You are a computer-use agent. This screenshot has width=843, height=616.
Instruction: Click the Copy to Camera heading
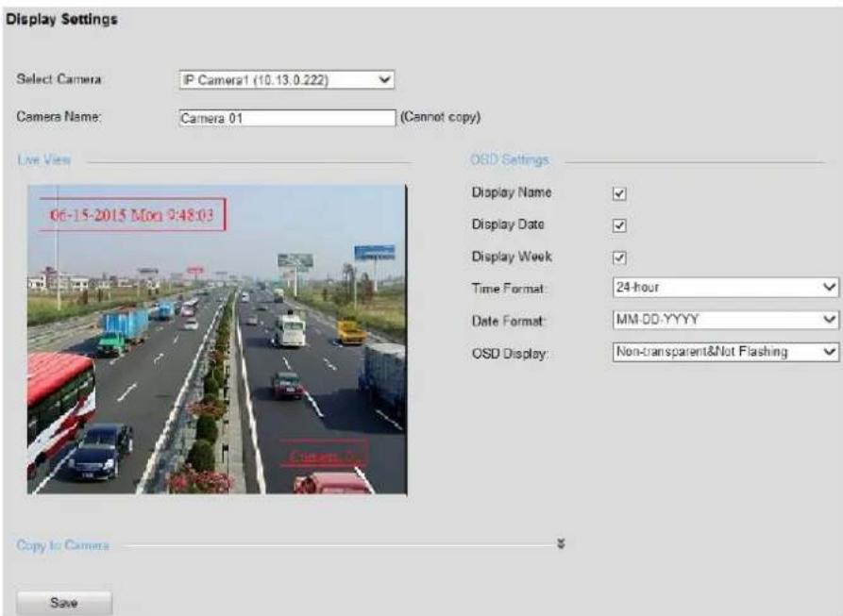[x=63, y=545]
